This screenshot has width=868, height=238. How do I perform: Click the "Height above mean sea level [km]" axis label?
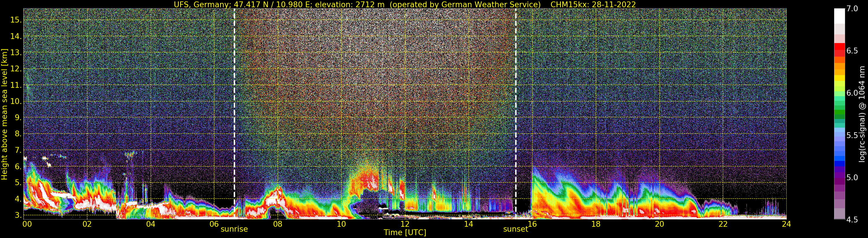(x=4, y=114)
